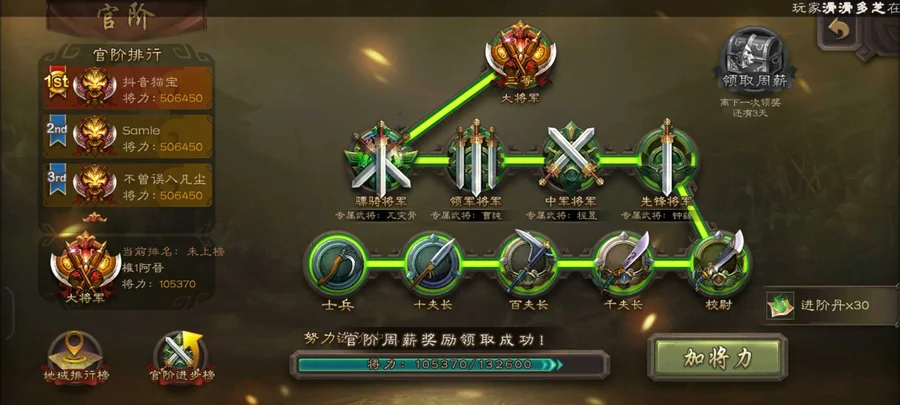This screenshot has width=900, height=405.
Task: Select first-place player 抖音猫宝 entry
Action: click(127, 88)
